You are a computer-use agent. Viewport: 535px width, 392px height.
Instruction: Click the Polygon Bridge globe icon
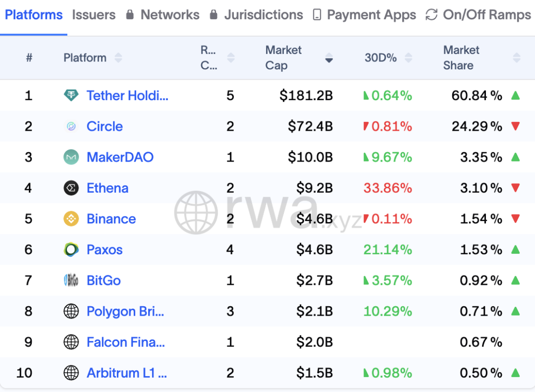coord(71,312)
